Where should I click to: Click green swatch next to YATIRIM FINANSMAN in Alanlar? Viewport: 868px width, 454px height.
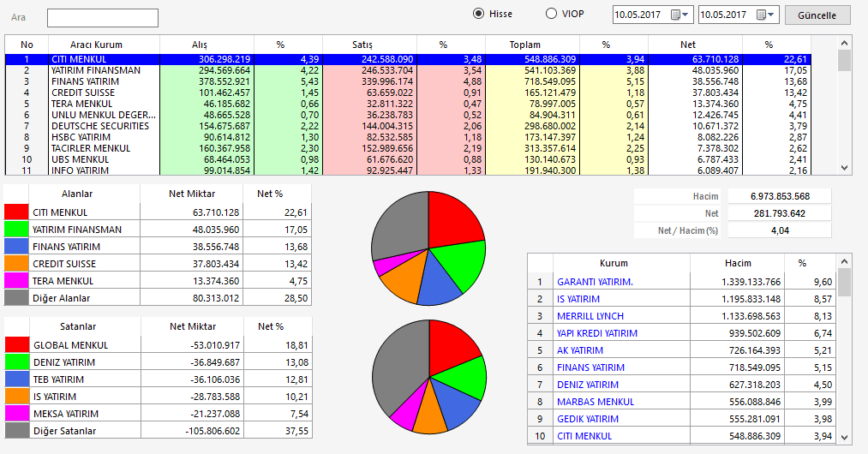[16, 230]
